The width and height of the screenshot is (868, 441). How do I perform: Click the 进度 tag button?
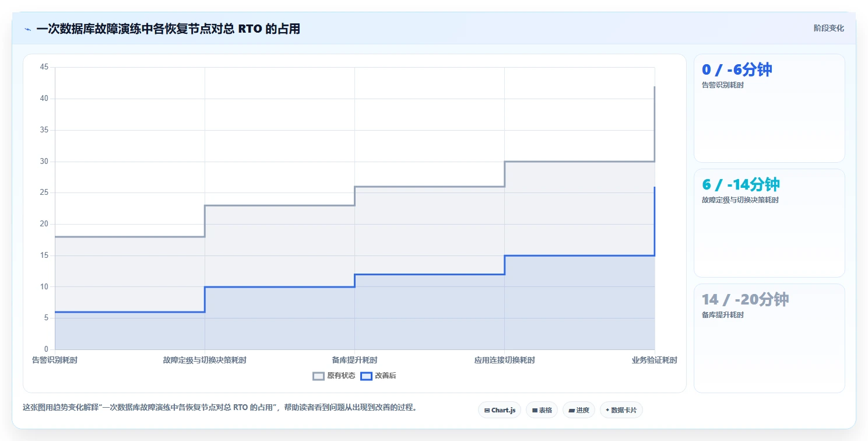click(x=579, y=410)
